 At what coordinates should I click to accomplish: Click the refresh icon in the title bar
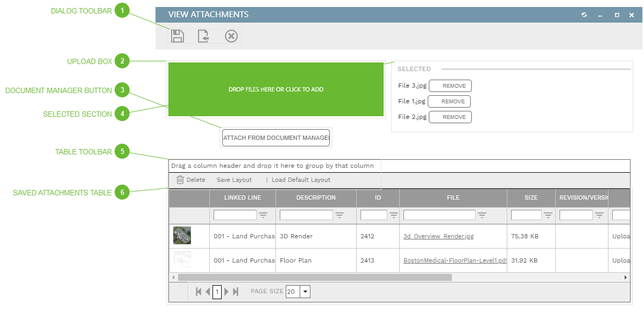coord(584,15)
